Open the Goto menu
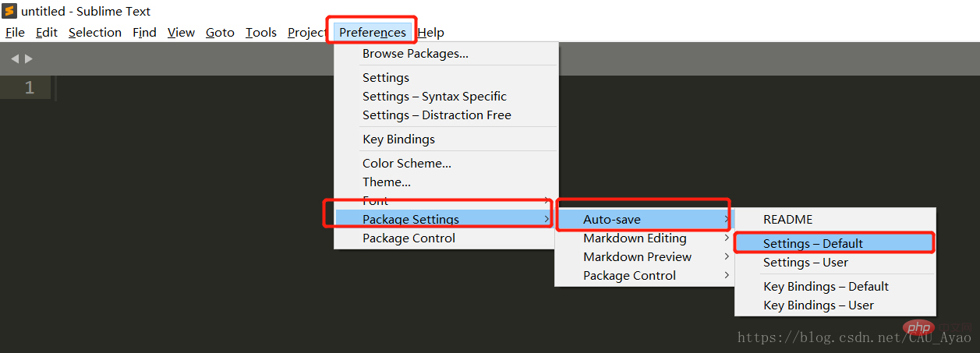Viewport: 980px width, 353px height. pos(220,32)
